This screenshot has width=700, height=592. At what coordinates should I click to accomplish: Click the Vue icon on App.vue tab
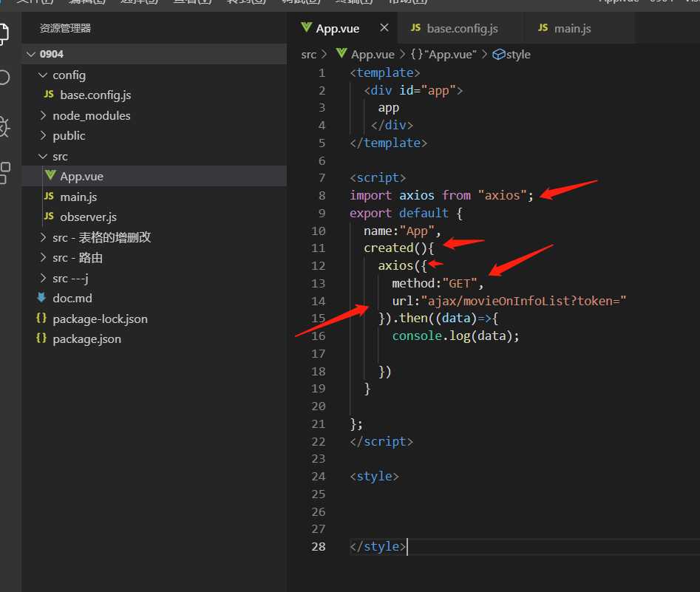(306, 27)
